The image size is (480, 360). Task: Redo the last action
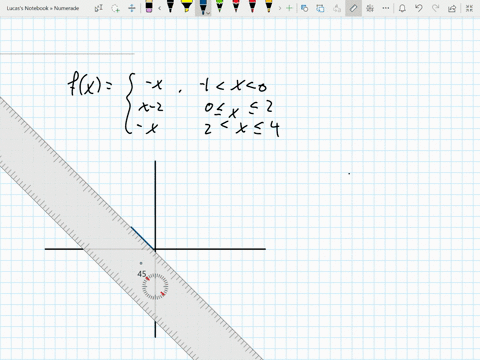coord(435,8)
